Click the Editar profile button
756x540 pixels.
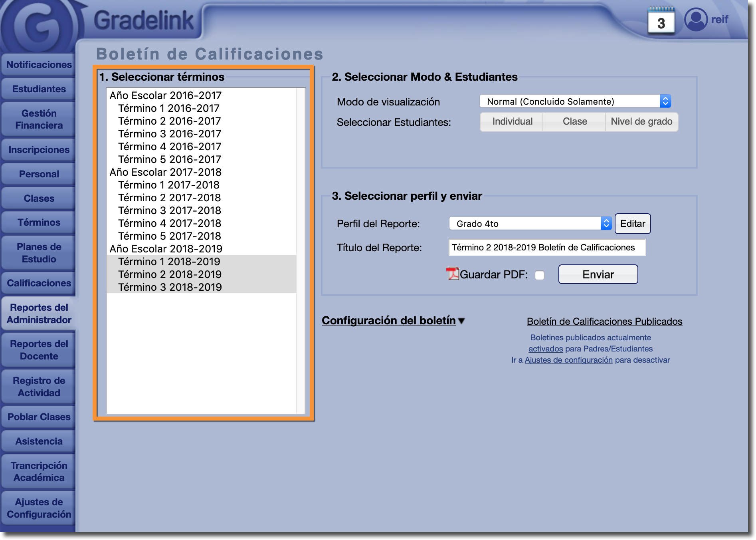click(x=632, y=224)
